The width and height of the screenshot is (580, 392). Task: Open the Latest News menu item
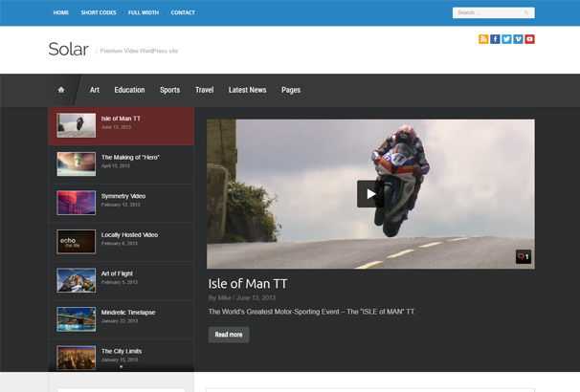coord(247,90)
